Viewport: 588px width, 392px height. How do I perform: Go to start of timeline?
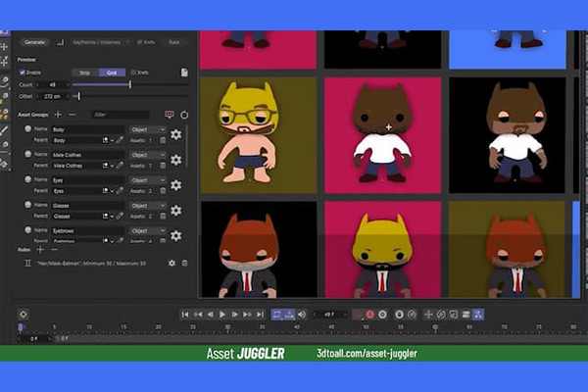click(185, 315)
